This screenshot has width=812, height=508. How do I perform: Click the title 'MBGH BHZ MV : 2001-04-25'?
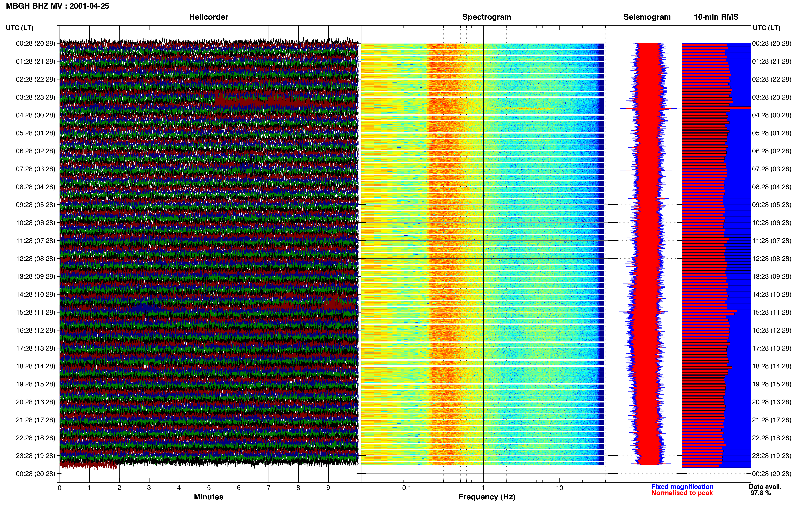57,6
